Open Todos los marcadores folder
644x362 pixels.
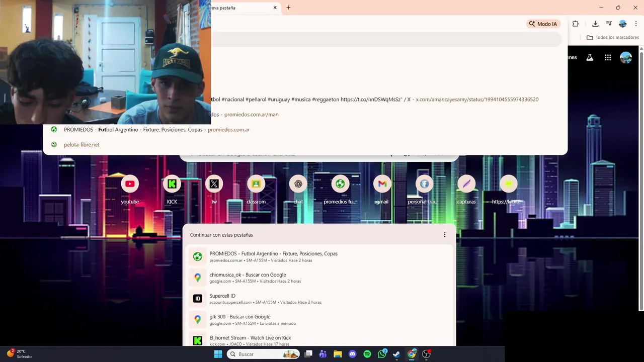[613, 37]
